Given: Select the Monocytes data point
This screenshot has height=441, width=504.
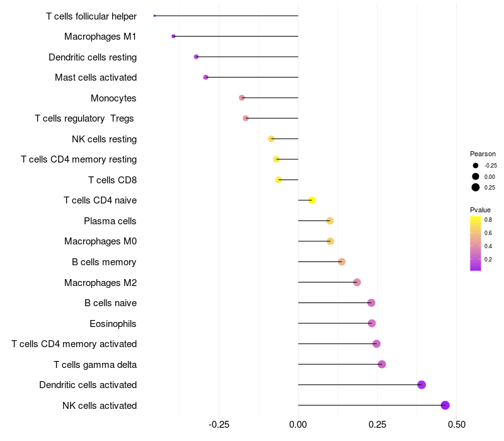Looking at the screenshot, I should click(242, 98).
